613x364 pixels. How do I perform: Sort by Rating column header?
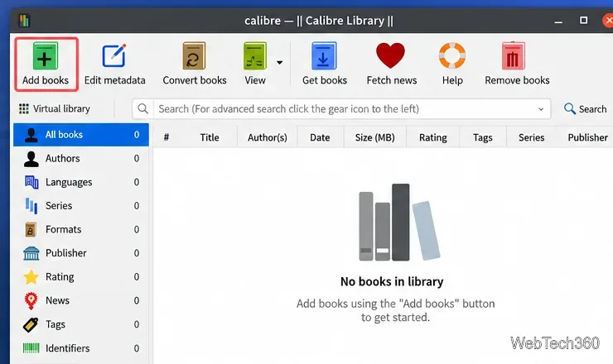(433, 137)
